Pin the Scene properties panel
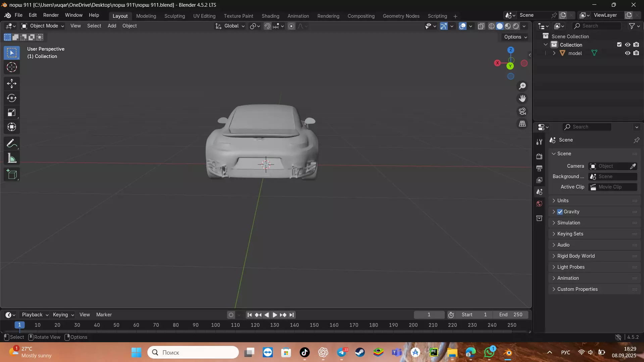Image resolution: width=644 pixels, height=362 pixels. click(x=637, y=140)
